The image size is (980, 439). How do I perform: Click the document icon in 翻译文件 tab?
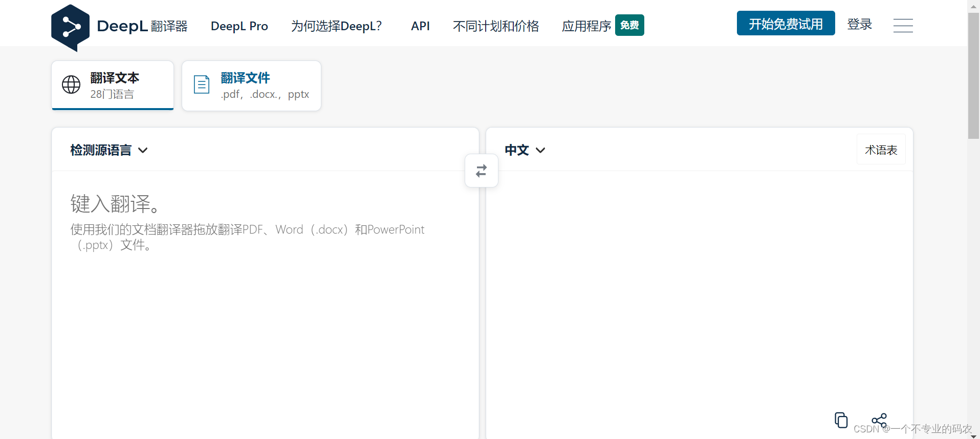(202, 85)
